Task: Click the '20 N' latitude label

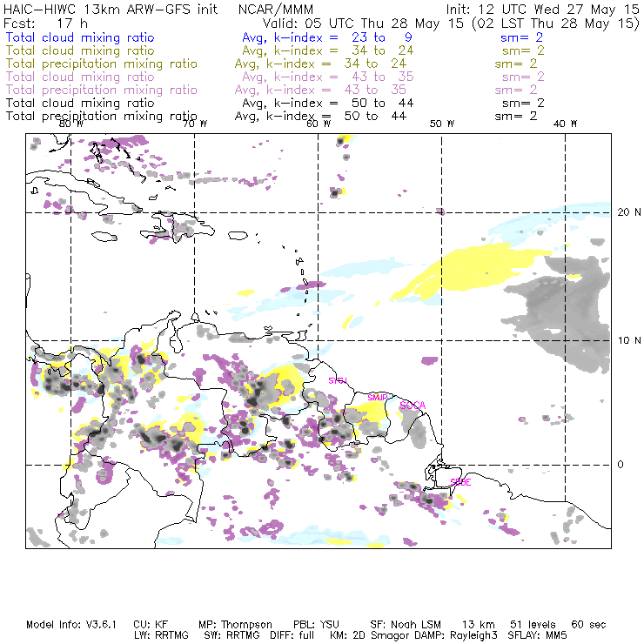Action: point(629,212)
